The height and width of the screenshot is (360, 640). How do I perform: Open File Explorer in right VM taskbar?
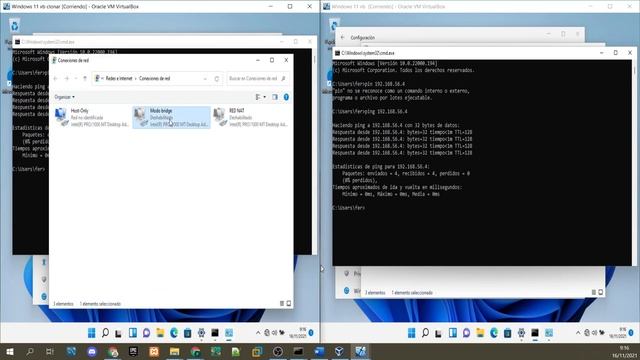tap(480, 333)
